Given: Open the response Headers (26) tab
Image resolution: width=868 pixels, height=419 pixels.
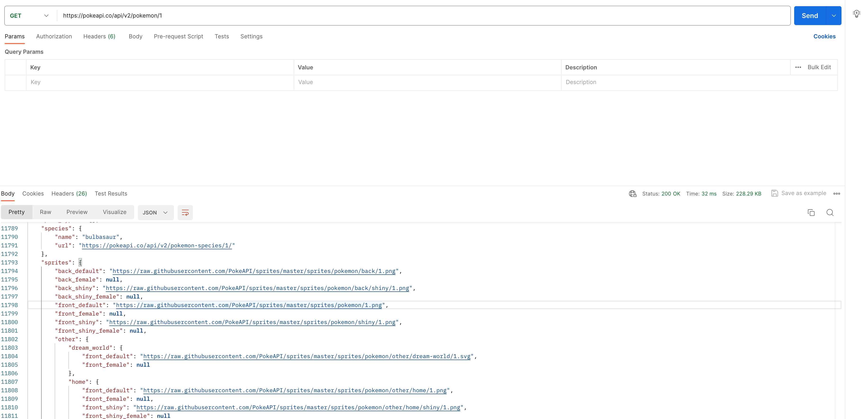Looking at the screenshot, I should (69, 193).
